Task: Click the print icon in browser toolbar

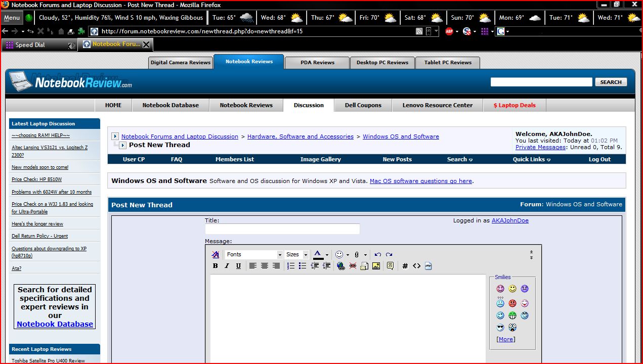Action: 71,31
